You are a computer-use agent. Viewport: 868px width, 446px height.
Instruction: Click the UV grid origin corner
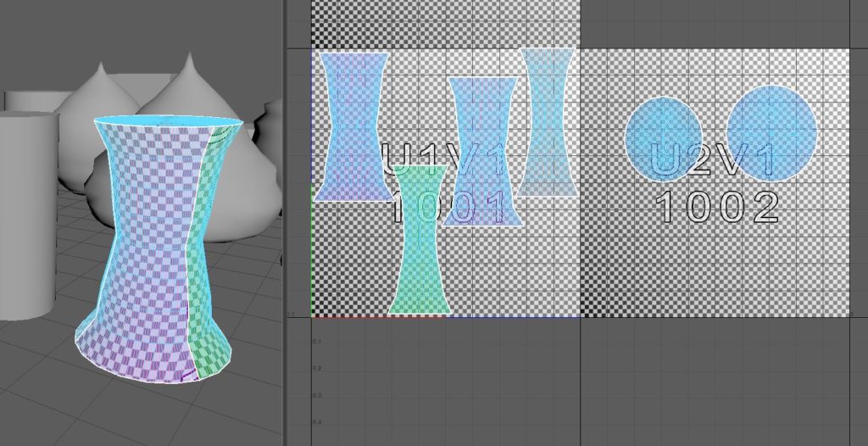point(312,316)
